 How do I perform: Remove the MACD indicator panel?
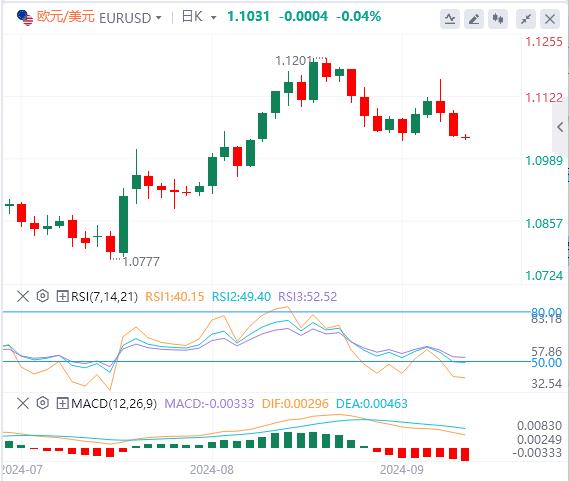pyautogui.click(x=23, y=403)
